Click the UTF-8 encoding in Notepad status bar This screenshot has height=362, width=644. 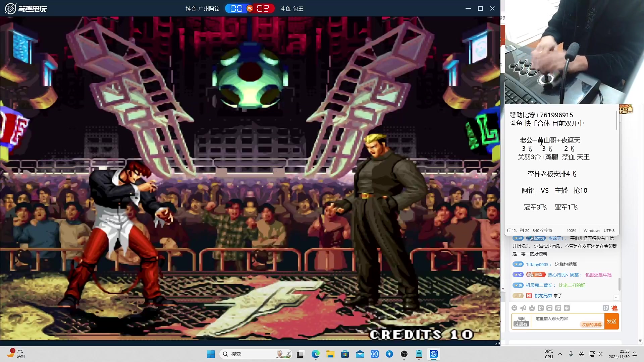click(609, 231)
